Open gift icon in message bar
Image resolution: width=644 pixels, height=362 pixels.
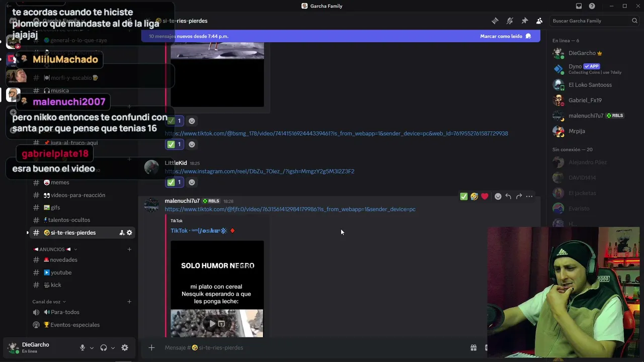pos(473,347)
